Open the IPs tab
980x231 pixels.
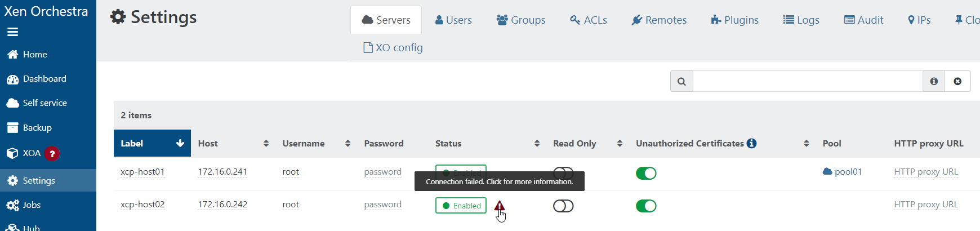[919, 20]
